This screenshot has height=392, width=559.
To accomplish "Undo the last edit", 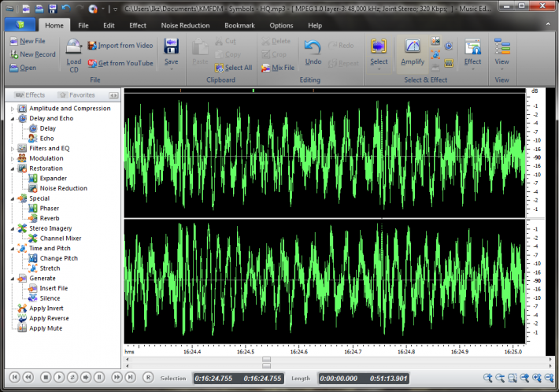I will click(313, 53).
